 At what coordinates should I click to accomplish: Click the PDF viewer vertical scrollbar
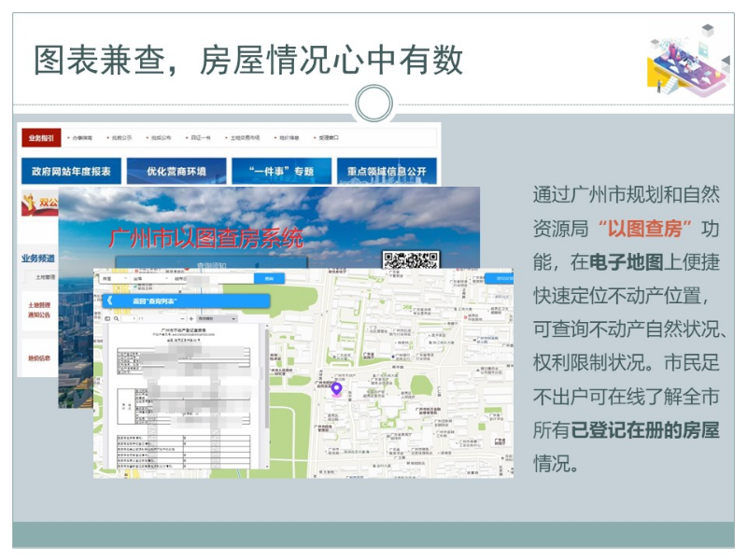[266, 392]
